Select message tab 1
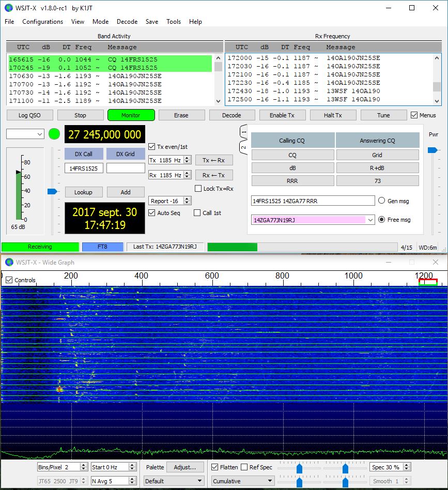The image size is (448, 490). (x=244, y=132)
